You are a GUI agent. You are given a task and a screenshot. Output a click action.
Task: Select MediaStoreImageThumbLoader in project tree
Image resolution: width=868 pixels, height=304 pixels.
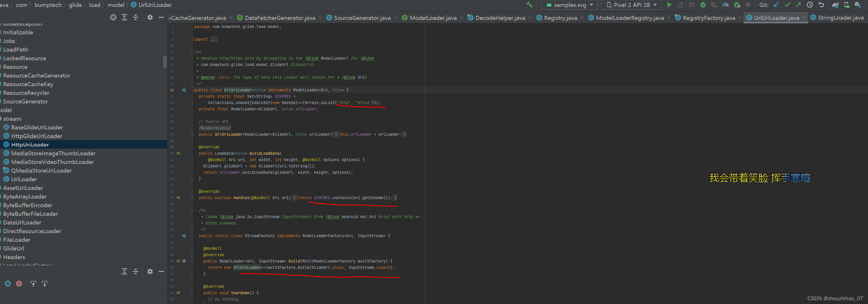[53, 153]
